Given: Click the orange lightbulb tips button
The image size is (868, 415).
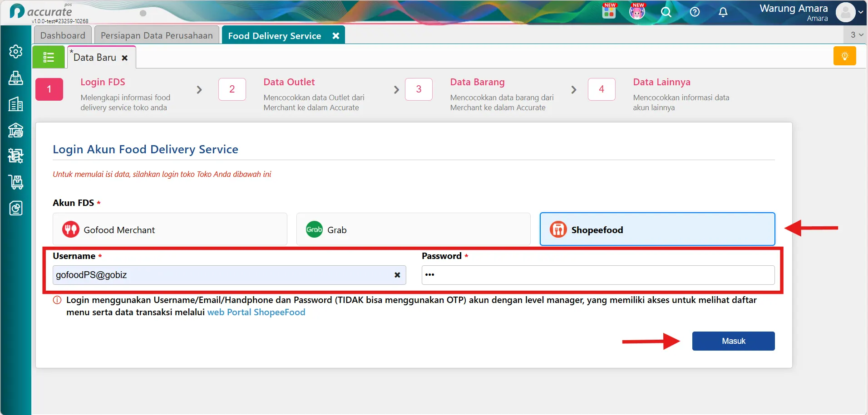Looking at the screenshot, I should pyautogui.click(x=844, y=56).
